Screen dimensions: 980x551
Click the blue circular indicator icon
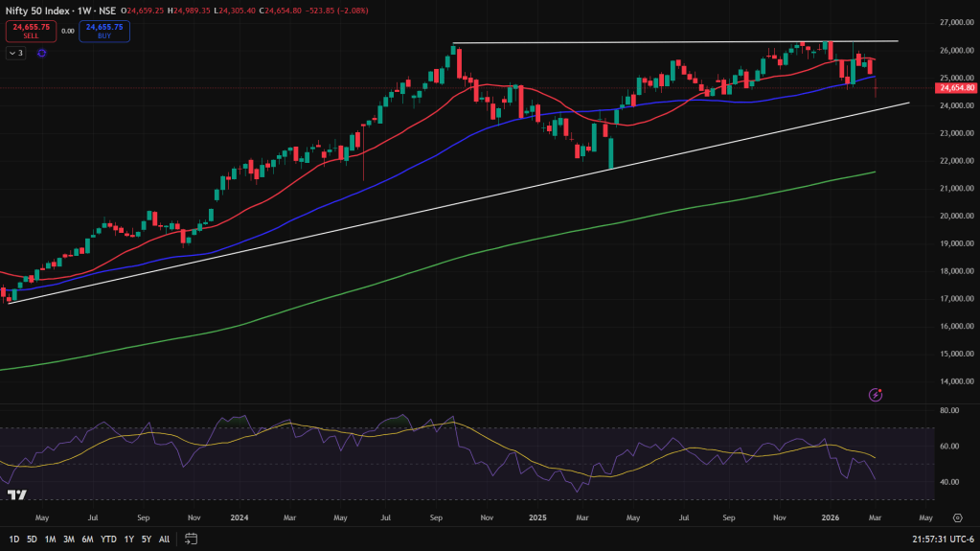pos(41,53)
